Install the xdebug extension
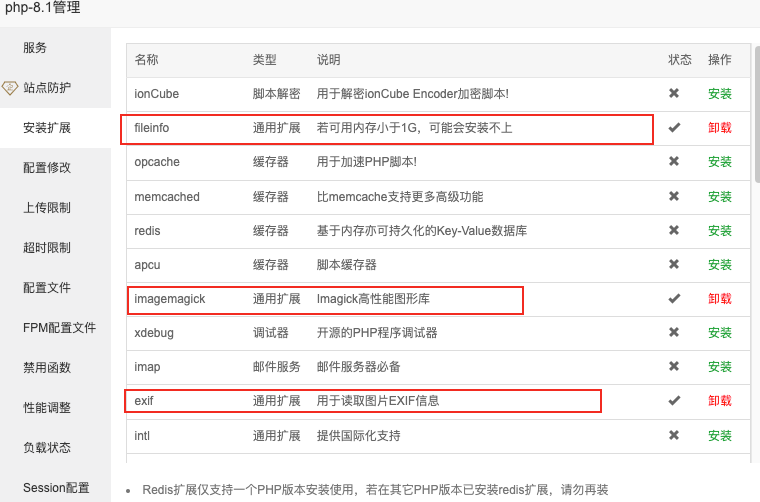 pos(719,333)
